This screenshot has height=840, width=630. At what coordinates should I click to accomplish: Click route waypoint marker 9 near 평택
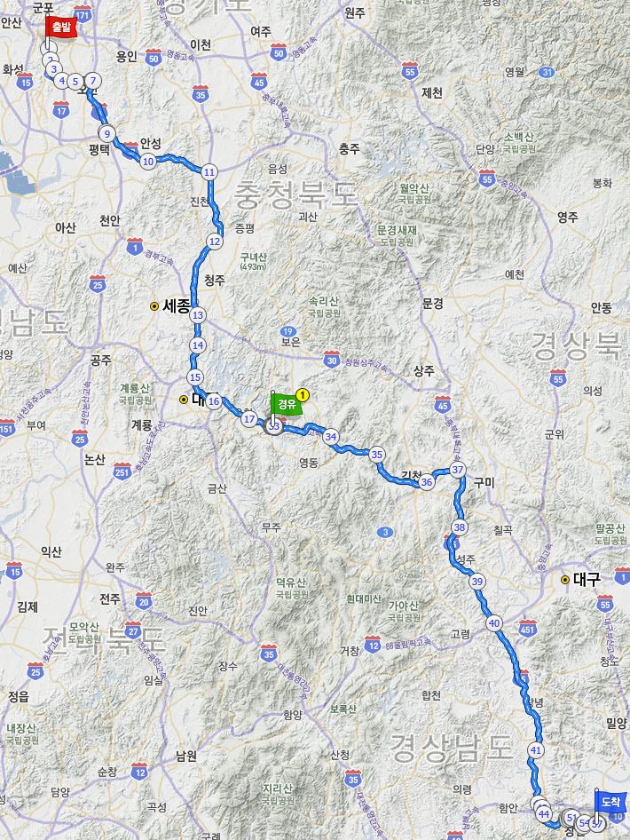pyautogui.click(x=107, y=134)
